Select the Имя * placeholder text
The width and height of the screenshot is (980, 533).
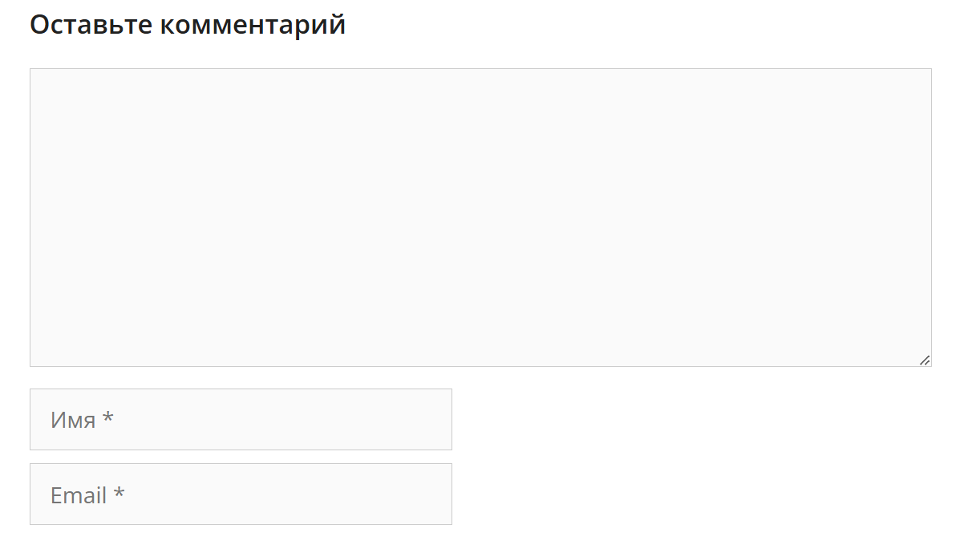point(82,420)
